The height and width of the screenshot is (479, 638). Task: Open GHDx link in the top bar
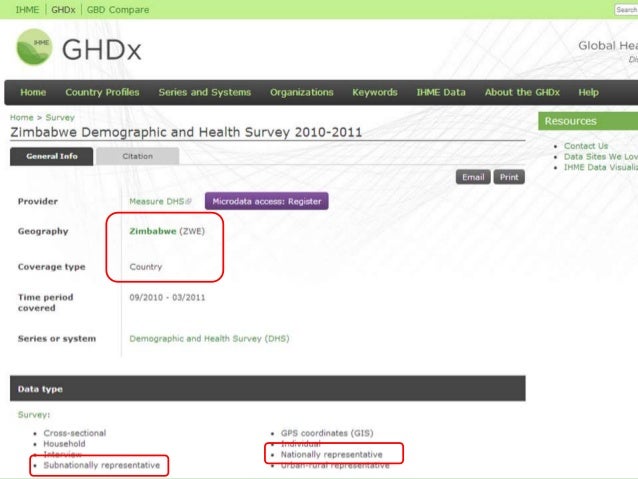pyautogui.click(x=63, y=10)
